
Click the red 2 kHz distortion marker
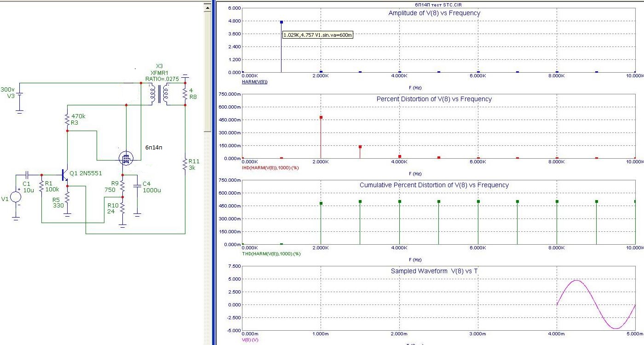click(321, 117)
